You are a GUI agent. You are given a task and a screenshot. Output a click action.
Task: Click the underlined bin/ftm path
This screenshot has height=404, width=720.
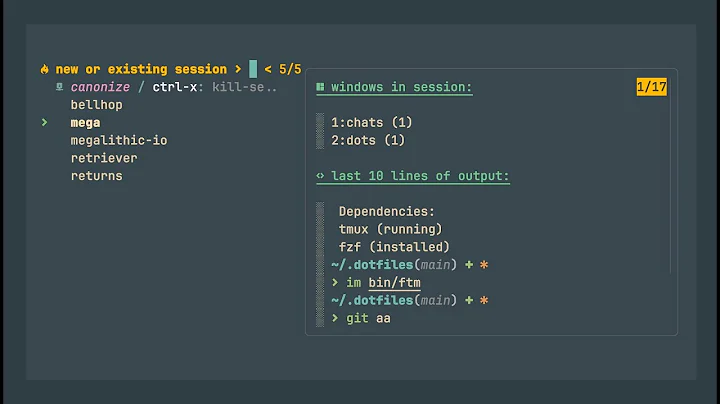click(396, 283)
